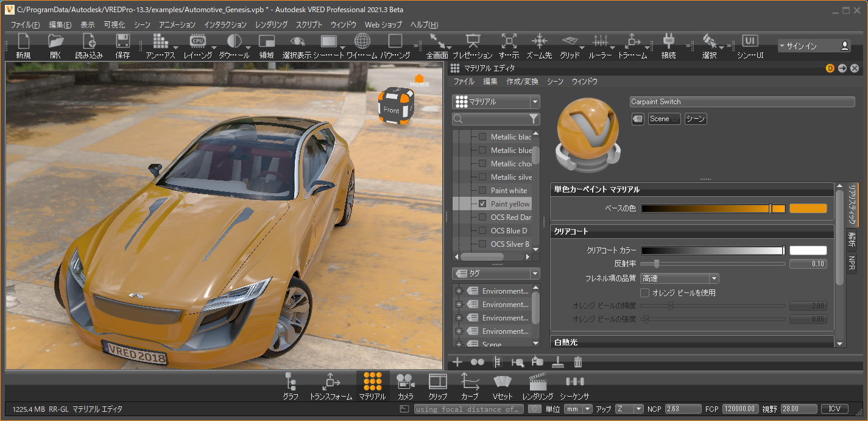Switch to the NPR side tab
This screenshot has height=421, width=868.
point(852,263)
